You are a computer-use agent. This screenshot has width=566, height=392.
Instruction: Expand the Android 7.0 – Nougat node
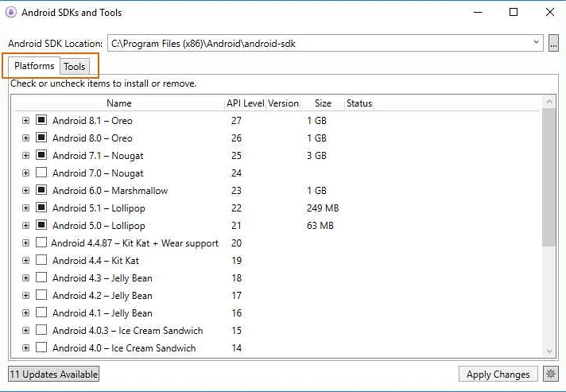[x=25, y=173]
